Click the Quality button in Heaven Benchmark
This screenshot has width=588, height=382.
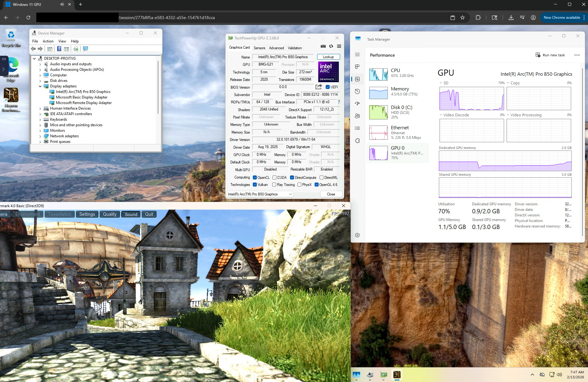[x=110, y=214]
